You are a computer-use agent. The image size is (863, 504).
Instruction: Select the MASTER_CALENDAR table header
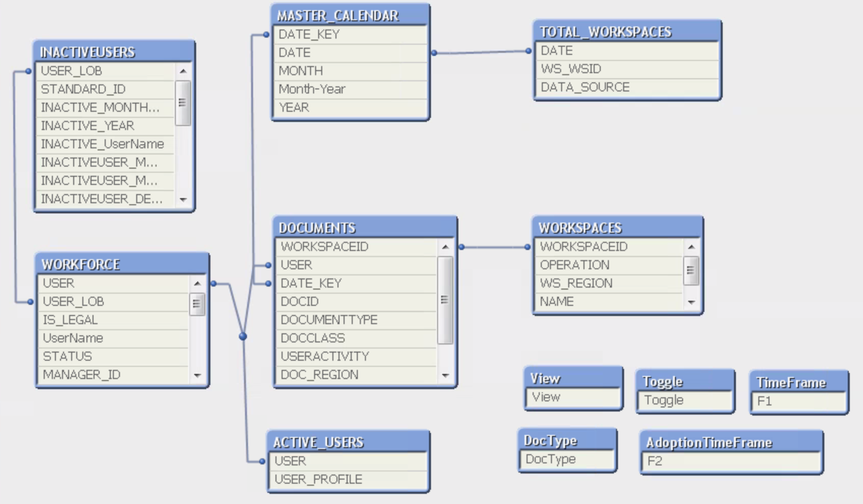351,15
